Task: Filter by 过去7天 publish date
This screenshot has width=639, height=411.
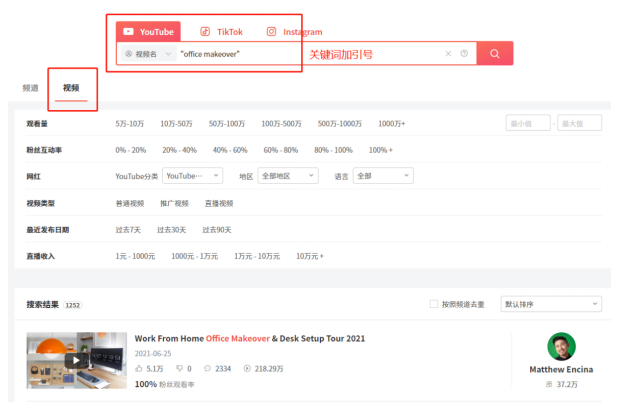Action: click(x=128, y=230)
